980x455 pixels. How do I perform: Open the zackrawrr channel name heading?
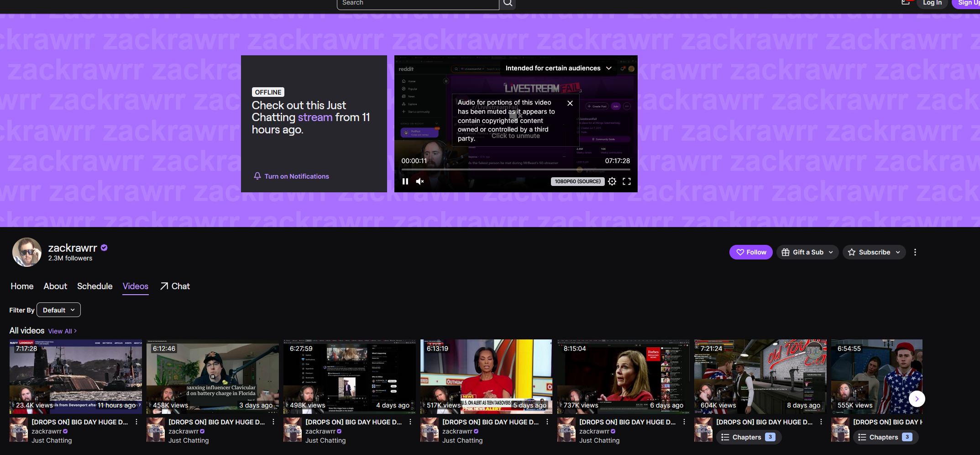[x=73, y=248]
